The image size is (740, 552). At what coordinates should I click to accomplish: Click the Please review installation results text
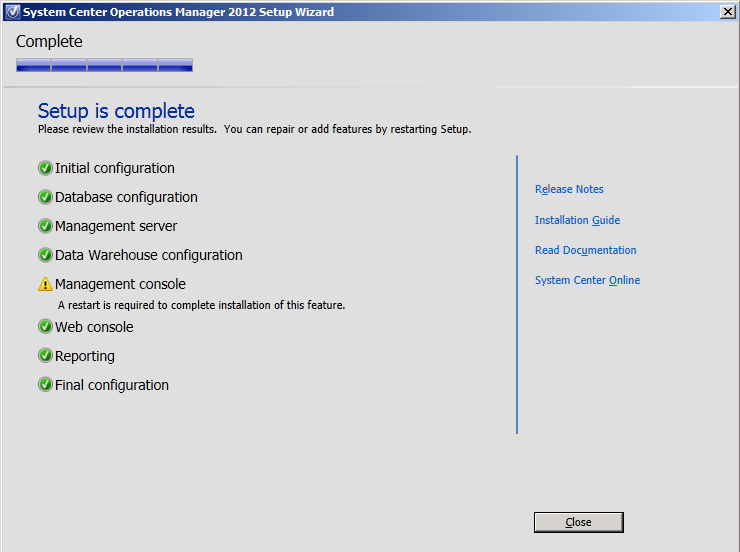coord(255,129)
